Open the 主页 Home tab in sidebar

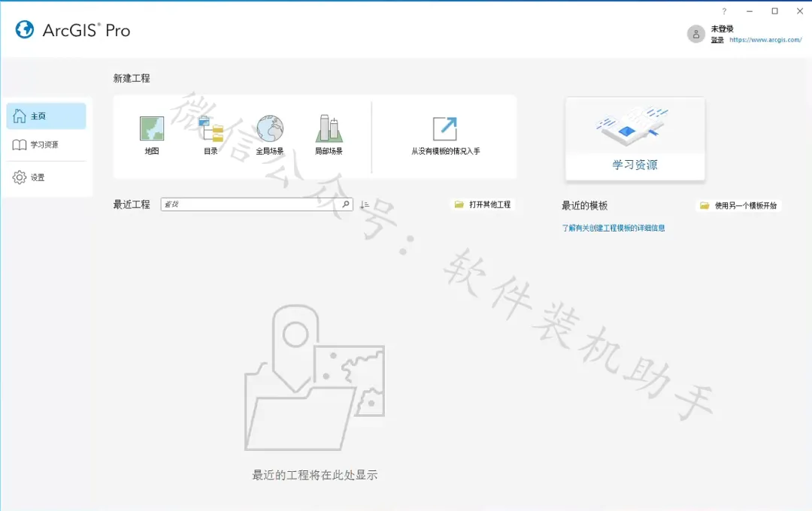(x=46, y=116)
